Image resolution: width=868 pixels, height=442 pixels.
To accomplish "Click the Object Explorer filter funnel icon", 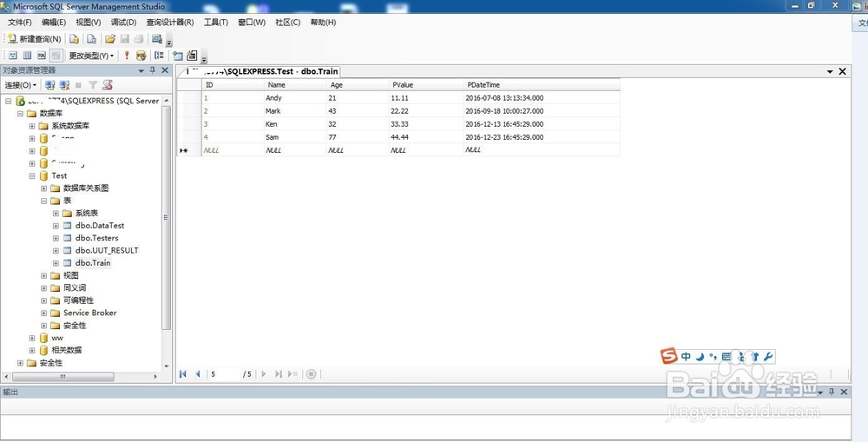I will (x=93, y=85).
